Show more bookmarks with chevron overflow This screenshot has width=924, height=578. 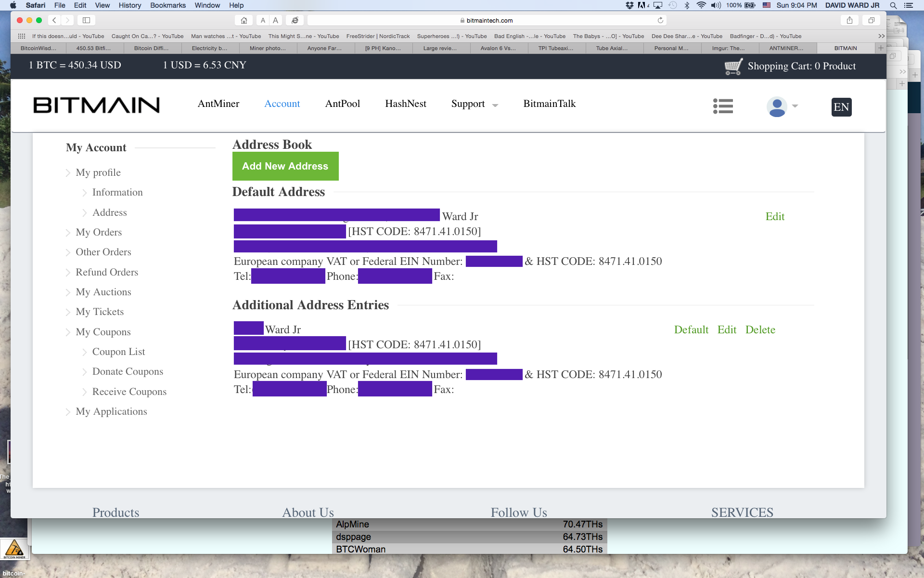(881, 36)
